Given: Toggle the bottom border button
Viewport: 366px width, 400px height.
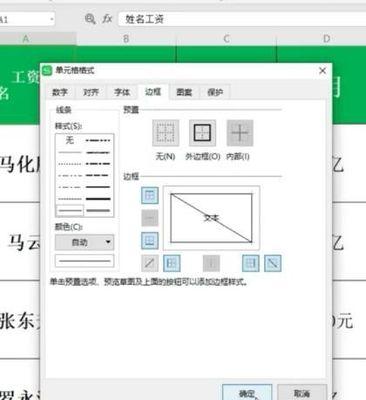Looking at the screenshot, I should coord(150,241).
